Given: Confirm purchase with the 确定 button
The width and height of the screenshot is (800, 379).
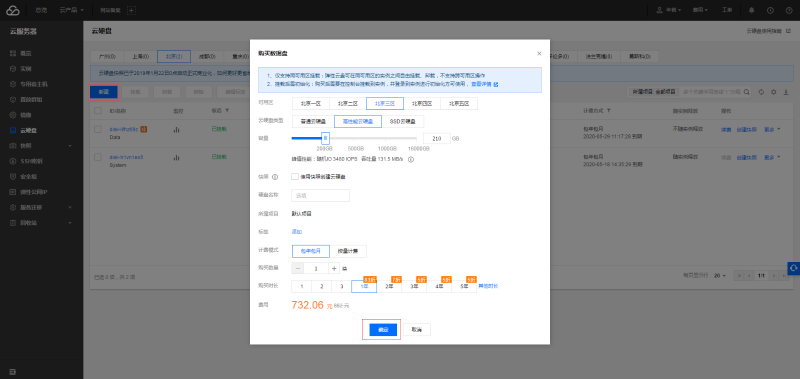Looking at the screenshot, I should tap(383, 330).
